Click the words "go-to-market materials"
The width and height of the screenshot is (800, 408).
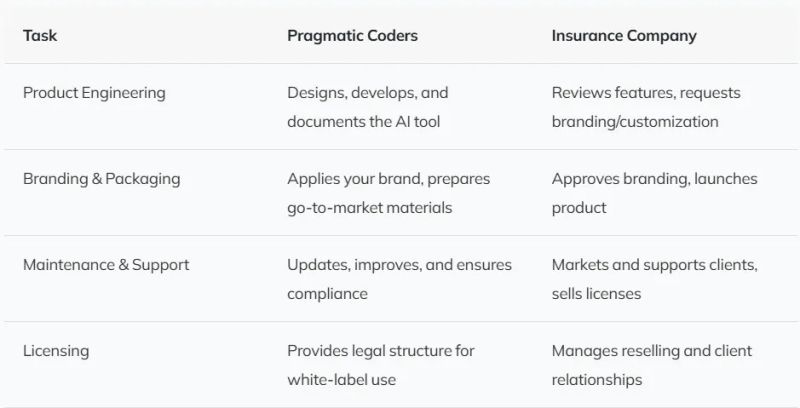(367, 208)
